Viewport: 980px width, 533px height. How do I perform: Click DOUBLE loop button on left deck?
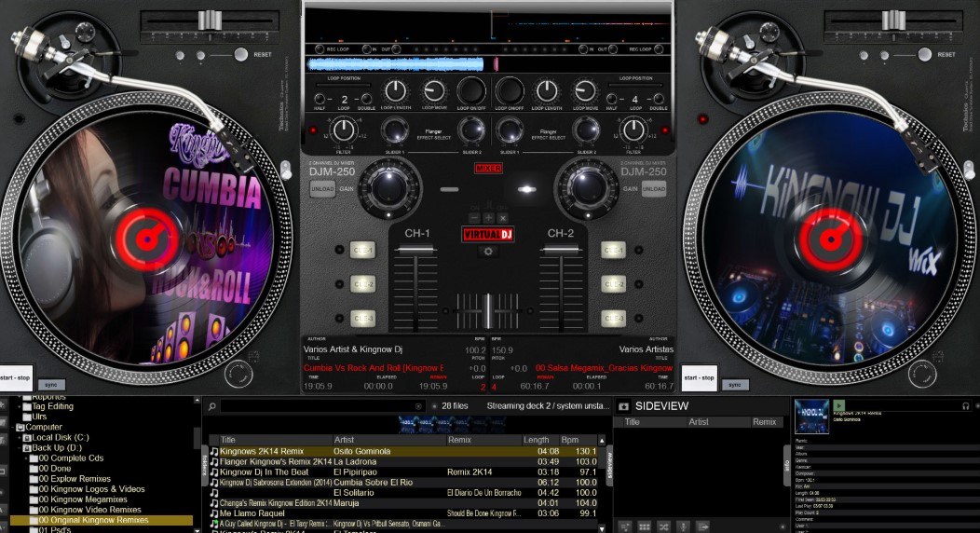366,99
